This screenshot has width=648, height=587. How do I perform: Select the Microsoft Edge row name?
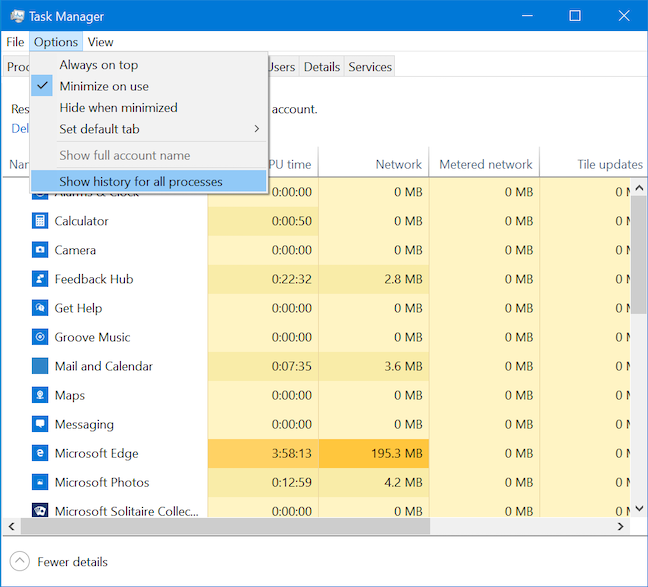(96, 453)
